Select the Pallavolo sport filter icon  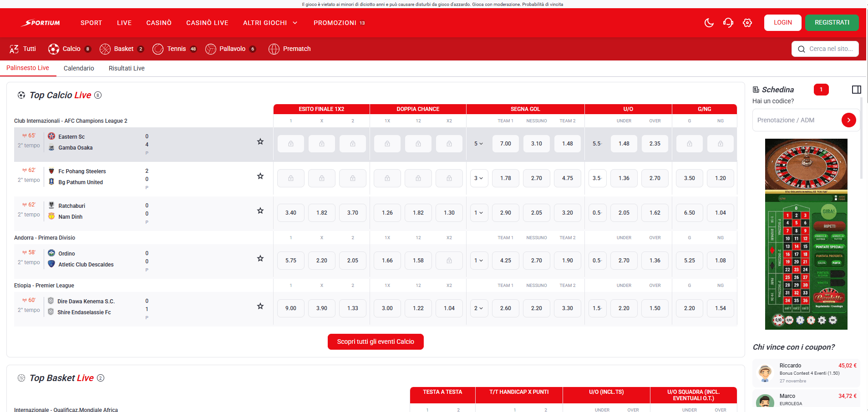pyautogui.click(x=211, y=49)
